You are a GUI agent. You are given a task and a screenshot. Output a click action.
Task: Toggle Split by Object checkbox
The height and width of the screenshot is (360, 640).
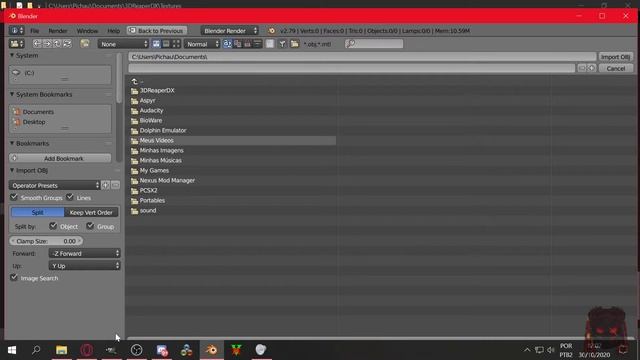pyautogui.click(x=53, y=226)
